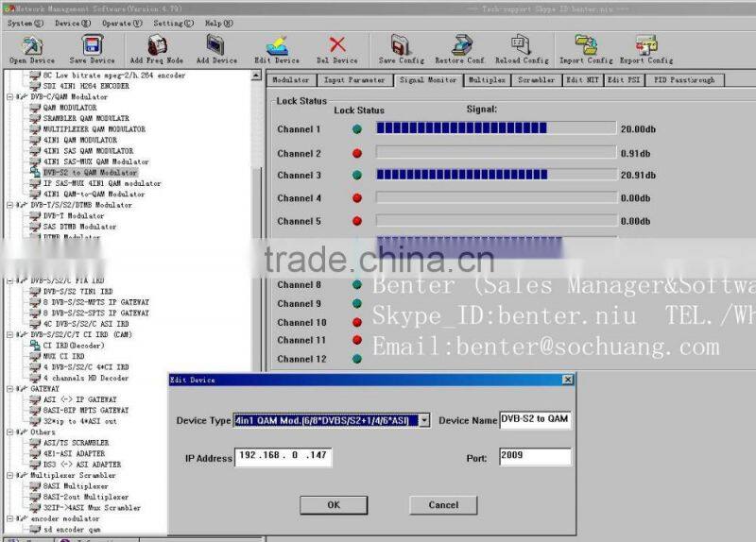Viewport: 756px width, 542px height.
Task: Click the Open Device toolbar icon
Action: pyautogui.click(x=32, y=45)
